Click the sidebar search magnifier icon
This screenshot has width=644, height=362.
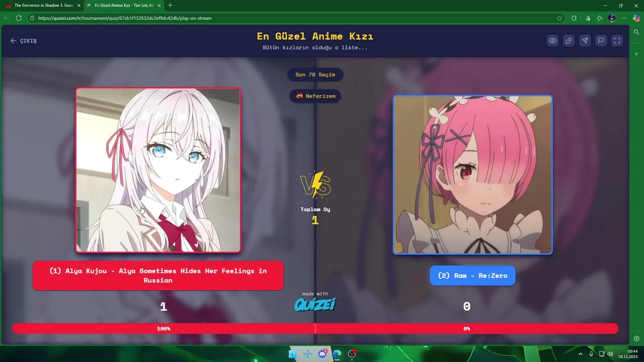(636, 32)
